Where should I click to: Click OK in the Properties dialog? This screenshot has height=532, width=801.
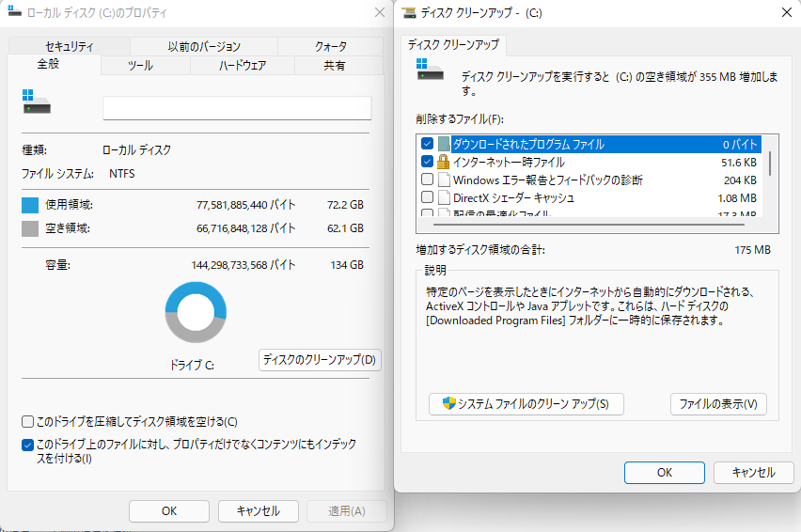point(169,511)
